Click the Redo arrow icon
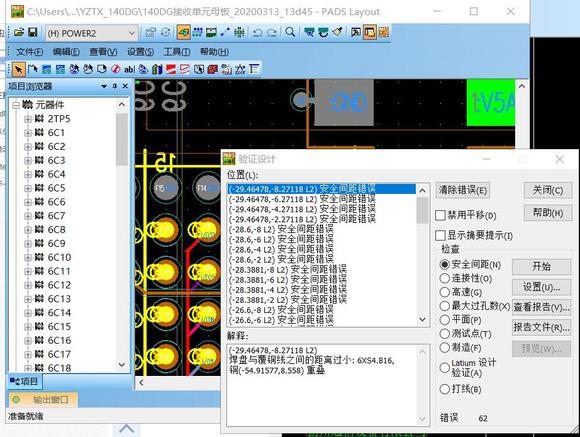Screen dimensions: 580x437 (272, 33)
